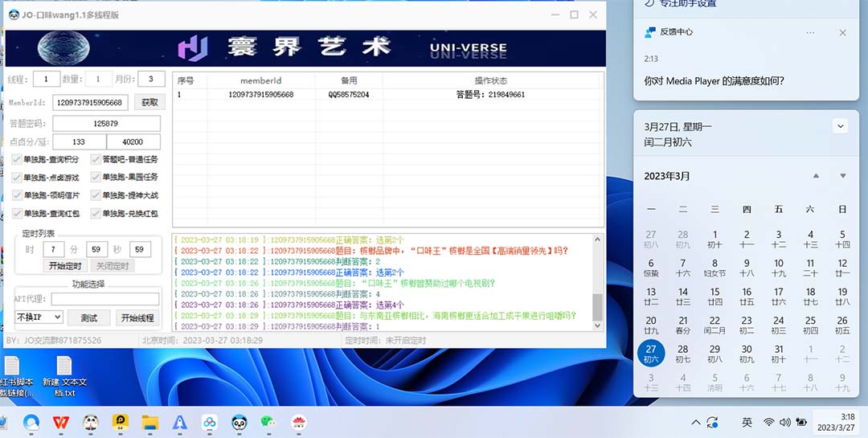
Task: Click the 开始线程 button
Action: coord(137,317)
